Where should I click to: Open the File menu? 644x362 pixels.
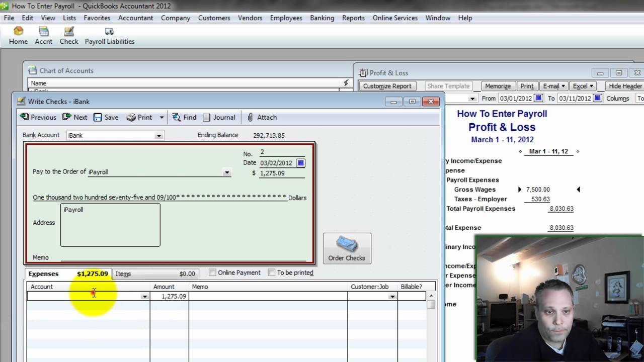[9, 18]
